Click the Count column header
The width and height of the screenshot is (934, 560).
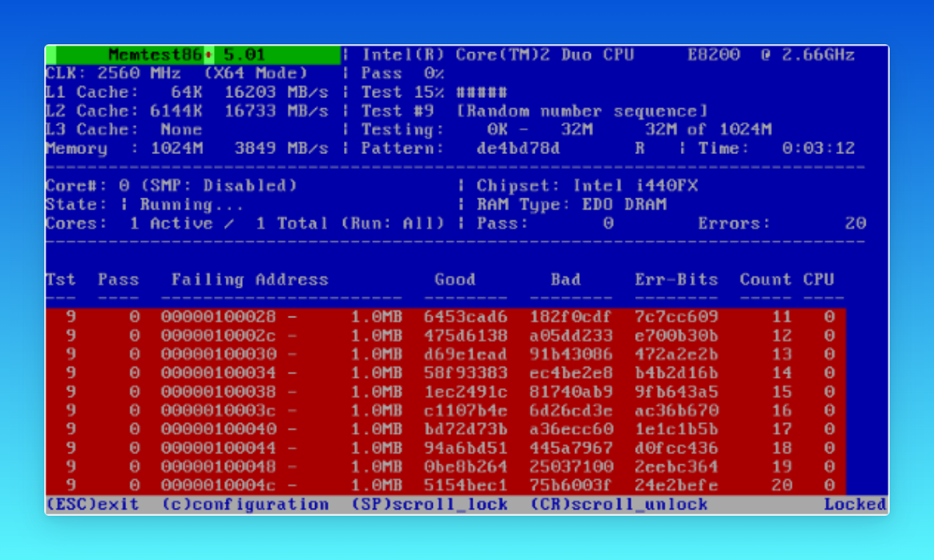coord(766,279)
